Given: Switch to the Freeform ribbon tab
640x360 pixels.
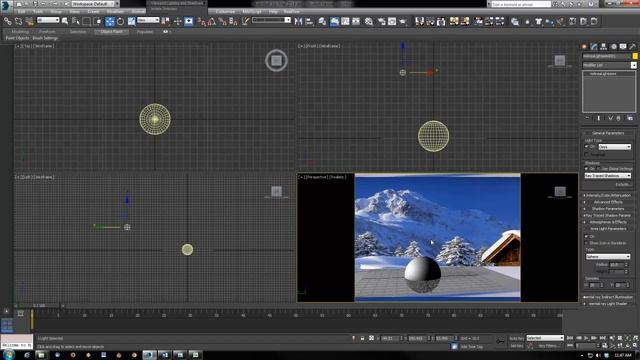Looking at the screenshot, I should pyautogui.click(x=47, y=31).
